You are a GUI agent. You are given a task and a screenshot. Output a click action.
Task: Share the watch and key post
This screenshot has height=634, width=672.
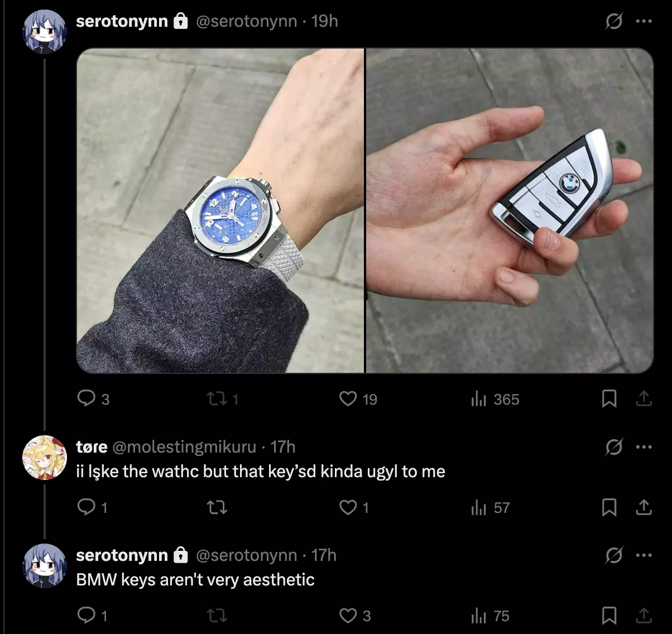point(644,398)
